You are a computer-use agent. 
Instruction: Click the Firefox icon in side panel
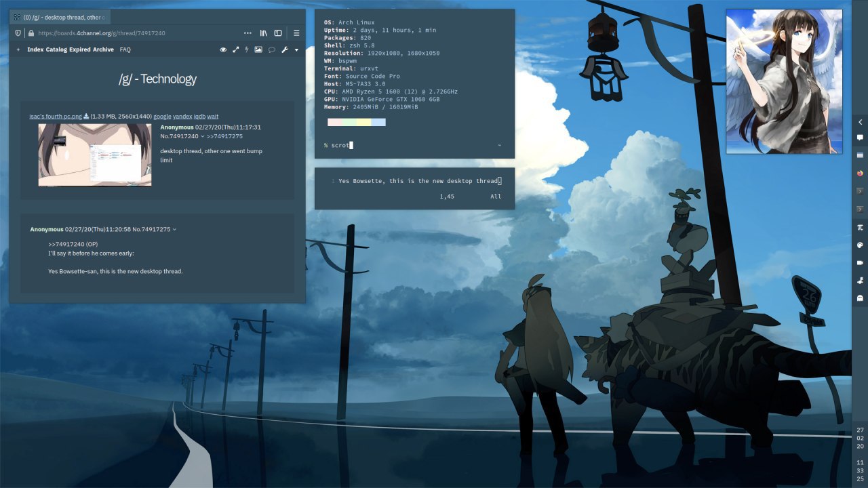click(861, 173)
